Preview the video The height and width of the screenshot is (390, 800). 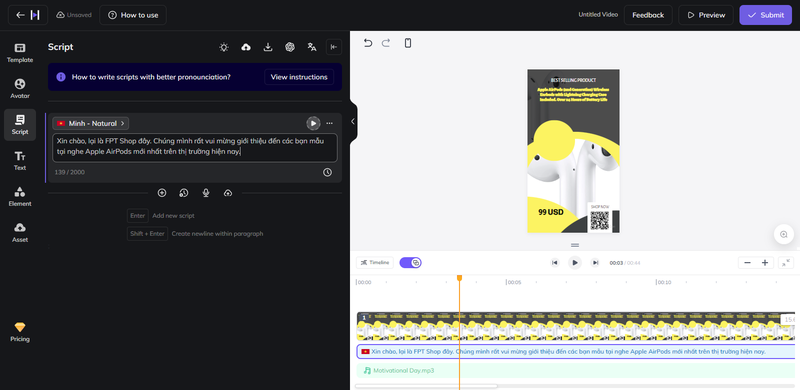pos(706,15)
